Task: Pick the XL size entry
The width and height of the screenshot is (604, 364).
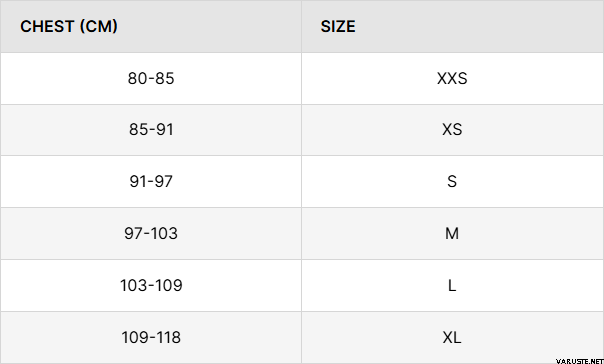Action: (452, 337)
